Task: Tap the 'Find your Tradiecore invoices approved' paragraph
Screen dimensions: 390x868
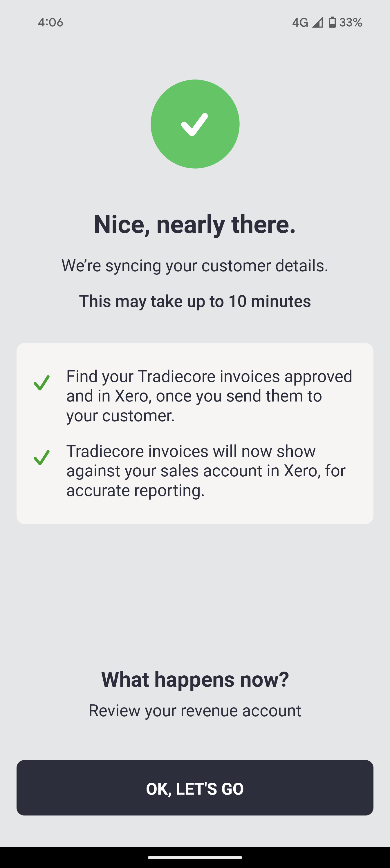Action: point(209,376)
